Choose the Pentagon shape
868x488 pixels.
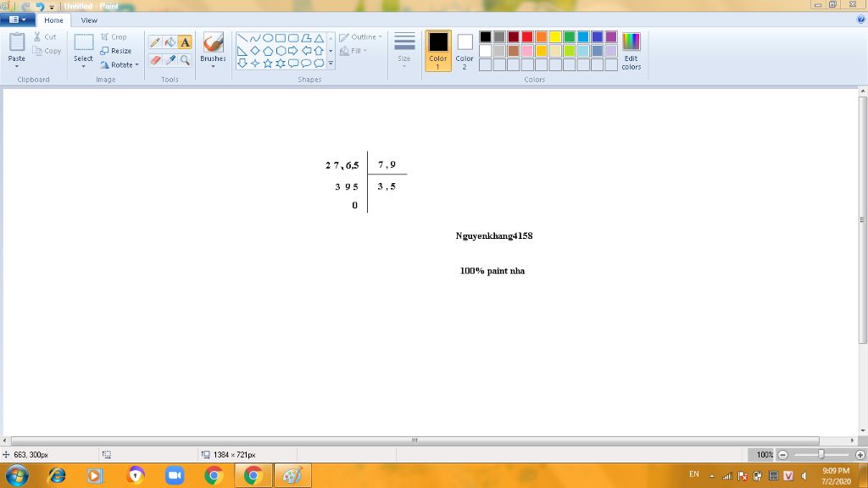coord(267,51)
